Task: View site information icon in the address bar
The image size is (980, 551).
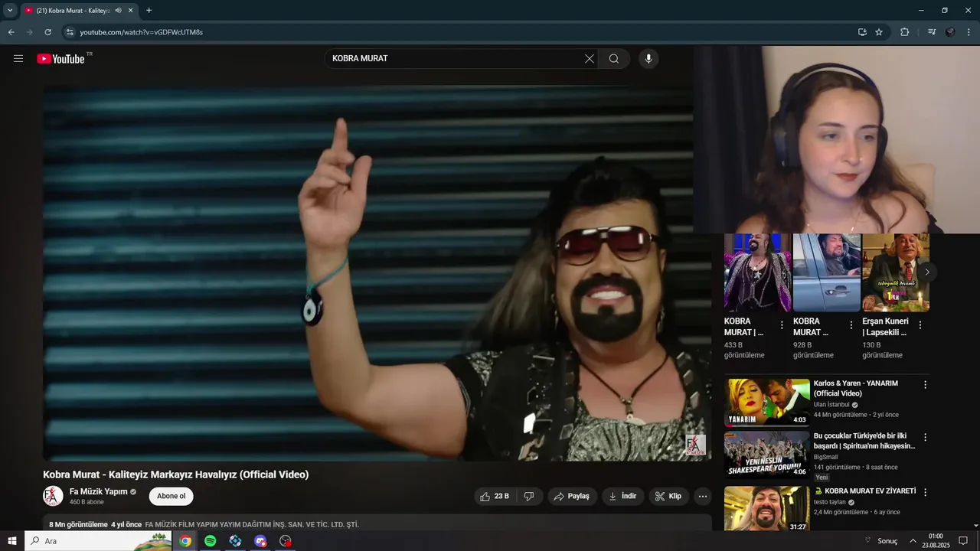Action: 70,32
